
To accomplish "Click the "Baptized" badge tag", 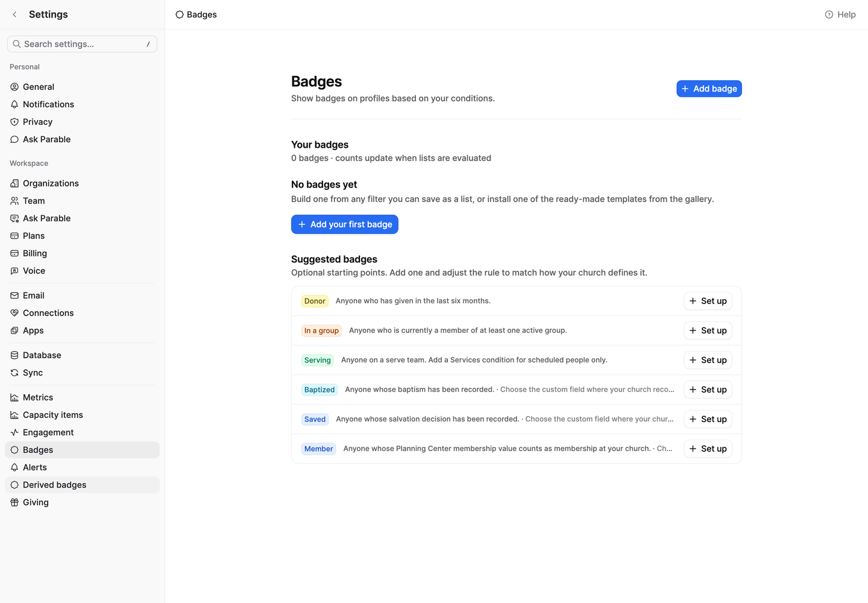I will pyautogui.click(x=319, y=390).
